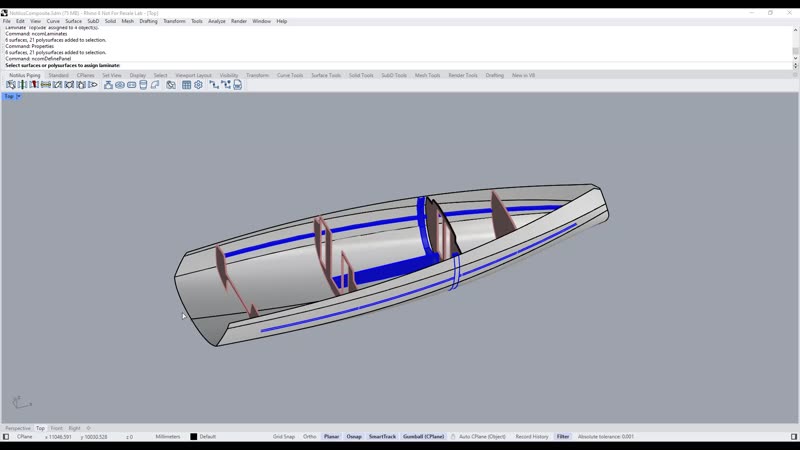Open the New in V8 toolbar tab
800x450 pixels.
(x=523, y=76)
